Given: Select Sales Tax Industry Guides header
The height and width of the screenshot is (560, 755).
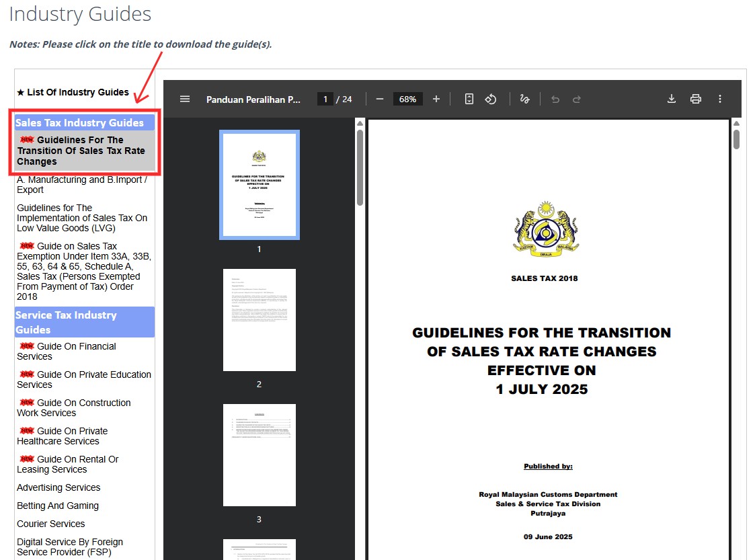Looking at the screenshot, I should pyautogui.click(x=79, y=122).
